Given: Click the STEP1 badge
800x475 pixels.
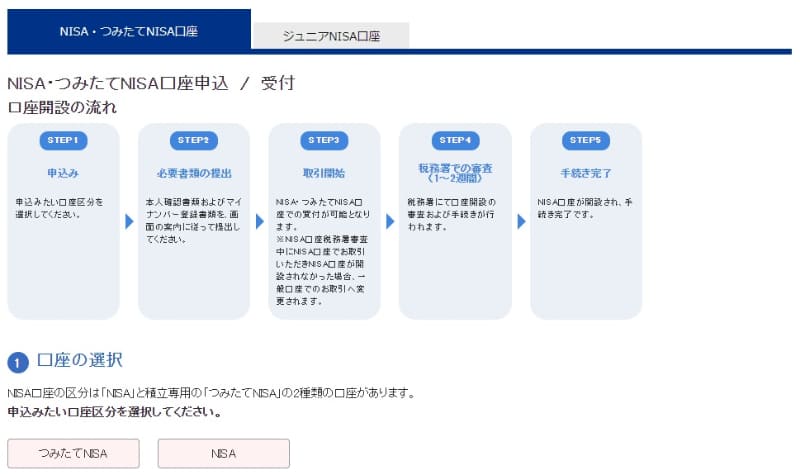Looking at the screenshot, I should click(63, 140).
